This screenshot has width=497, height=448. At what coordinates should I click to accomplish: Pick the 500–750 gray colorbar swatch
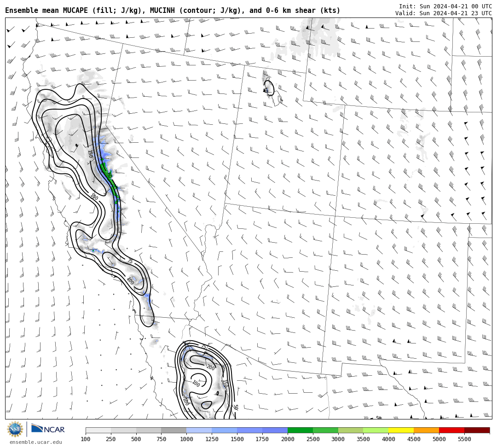149,430
